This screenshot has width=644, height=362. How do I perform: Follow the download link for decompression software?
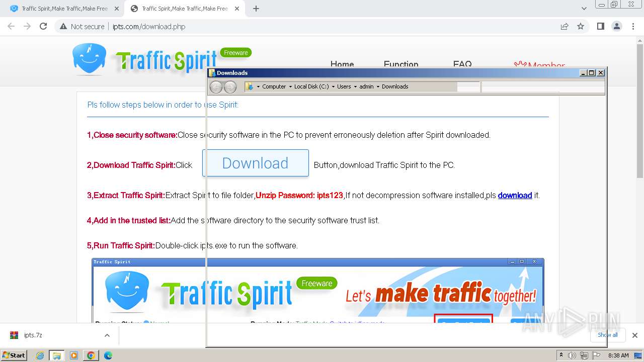pyautogui.click(x=515, y=195)
